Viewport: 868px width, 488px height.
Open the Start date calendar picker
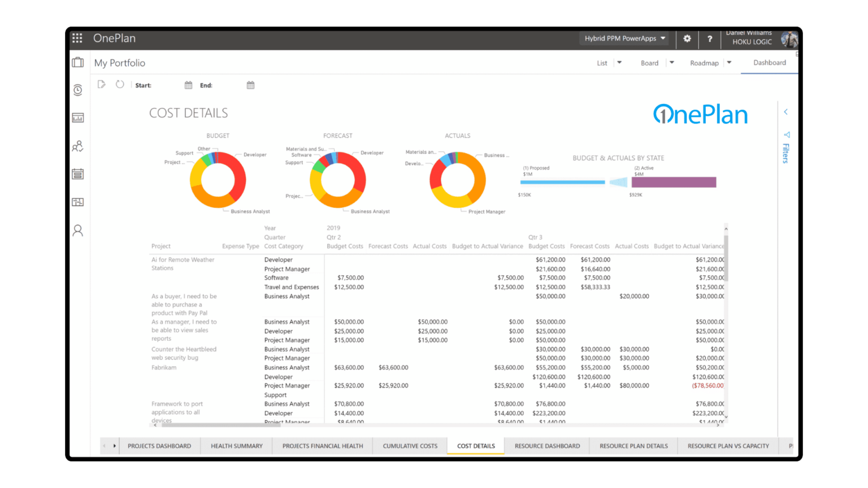pos(189,85)
